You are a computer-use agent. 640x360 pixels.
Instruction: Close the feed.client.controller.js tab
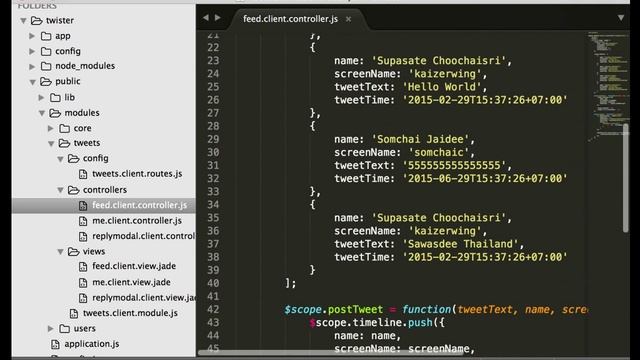(x=348, y=19)
